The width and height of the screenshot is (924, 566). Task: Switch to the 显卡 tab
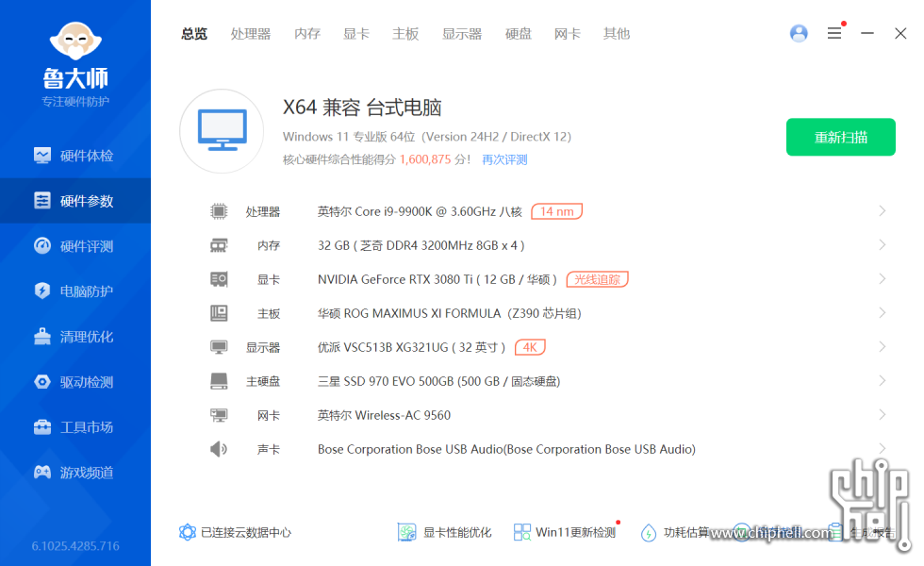356,34
